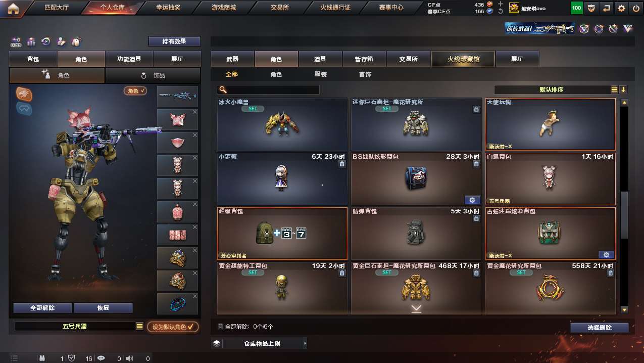Delete the 小萝莉 item via trash icon
Image resolution: width=644 pixels, height=363 pixels.
pyautogui.click(x=342, y=164)
